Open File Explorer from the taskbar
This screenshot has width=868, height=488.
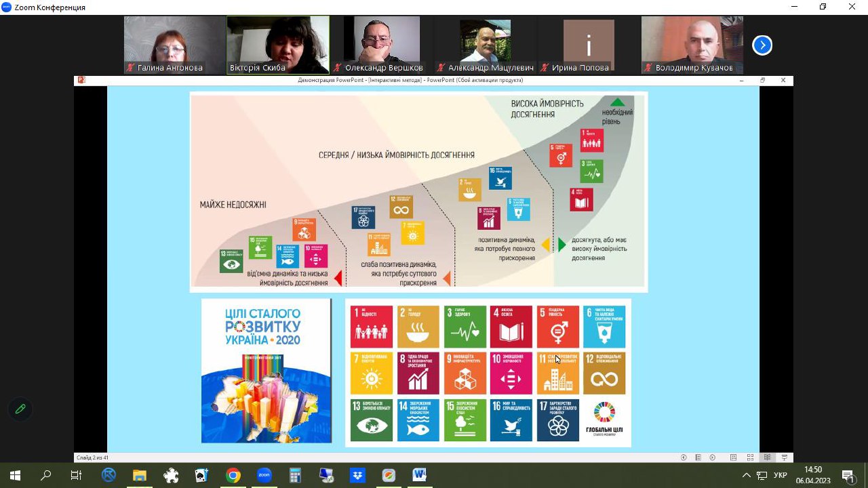pos(140,475)
